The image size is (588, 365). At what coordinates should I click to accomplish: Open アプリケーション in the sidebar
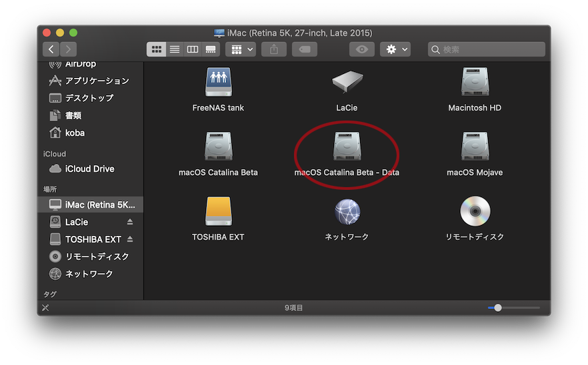91,81
